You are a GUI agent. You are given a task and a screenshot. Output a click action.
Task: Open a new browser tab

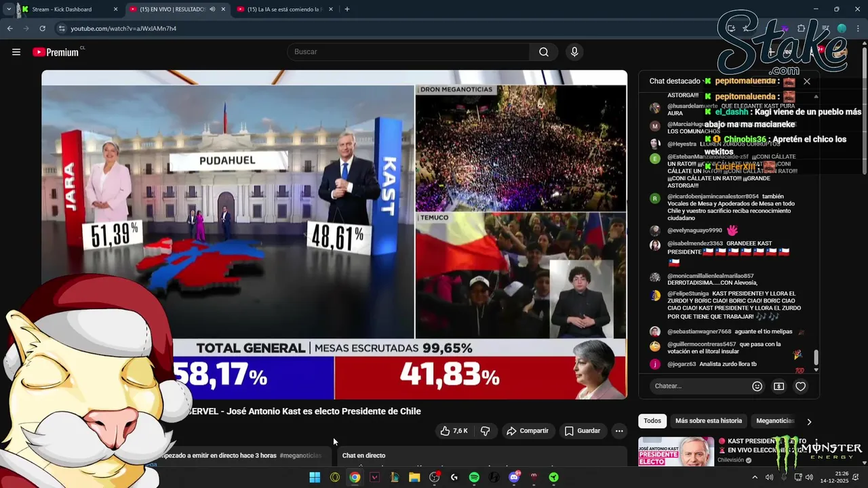(x=347, y=9)
